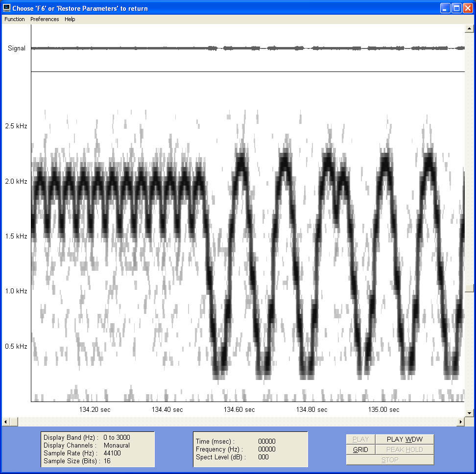This screenshot has height=474, width=476.
Task: Click the Monaural display channels value
Action: pyautogui.click(x=117, y=445)
